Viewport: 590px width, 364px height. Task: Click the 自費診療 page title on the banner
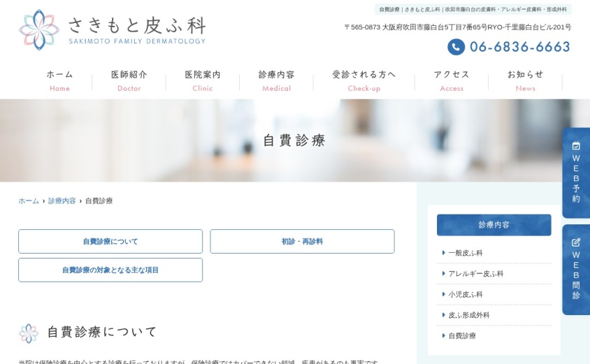tap(294, 140)
